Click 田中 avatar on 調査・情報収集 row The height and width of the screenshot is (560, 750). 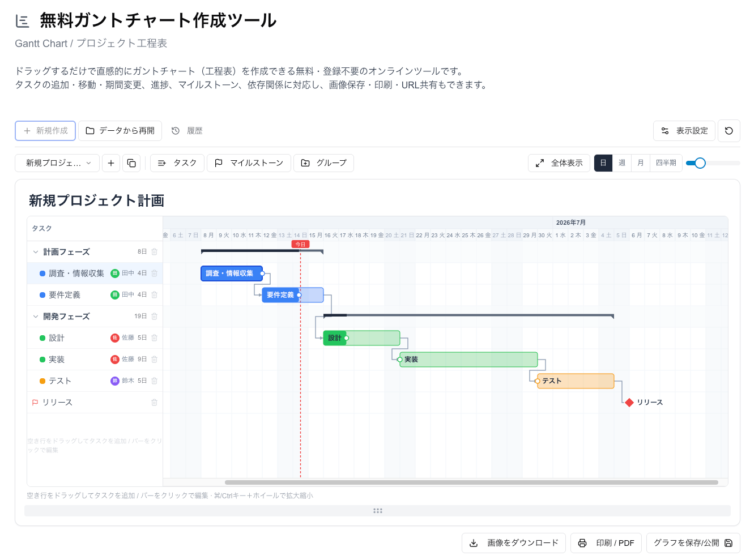[x=115, y=273]
